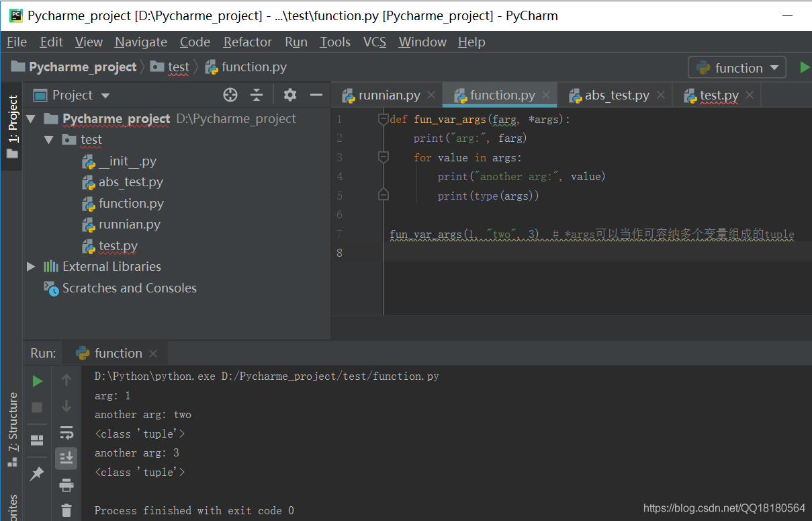812x521 pixels.
Task: Restore layout icon in Run panel
Action: pyautogui.click(x=38, y=440)
